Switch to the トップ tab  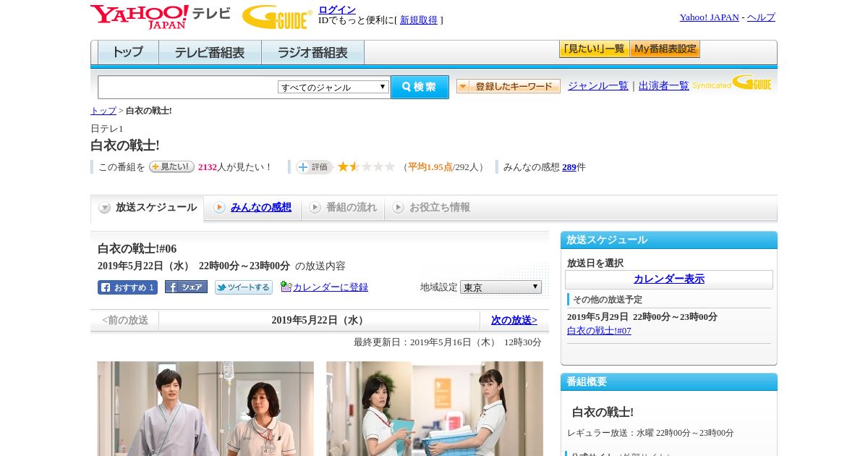coord(128,53)
